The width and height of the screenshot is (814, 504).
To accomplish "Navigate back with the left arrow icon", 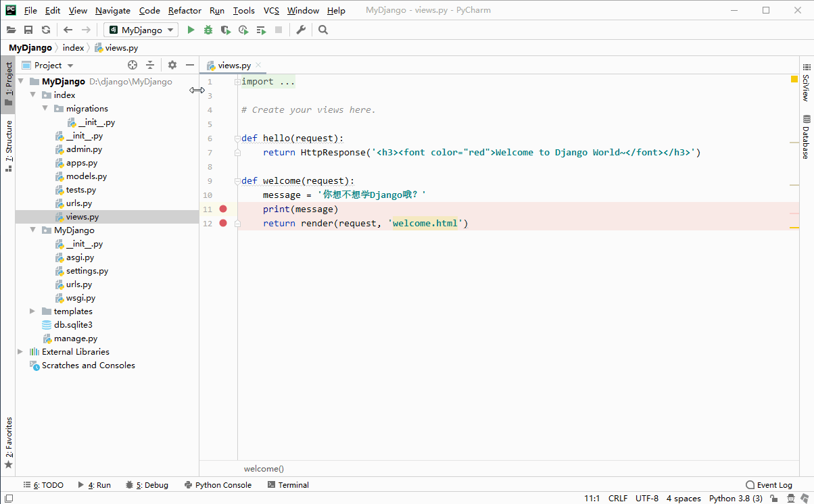I will [x=68, y=30].
